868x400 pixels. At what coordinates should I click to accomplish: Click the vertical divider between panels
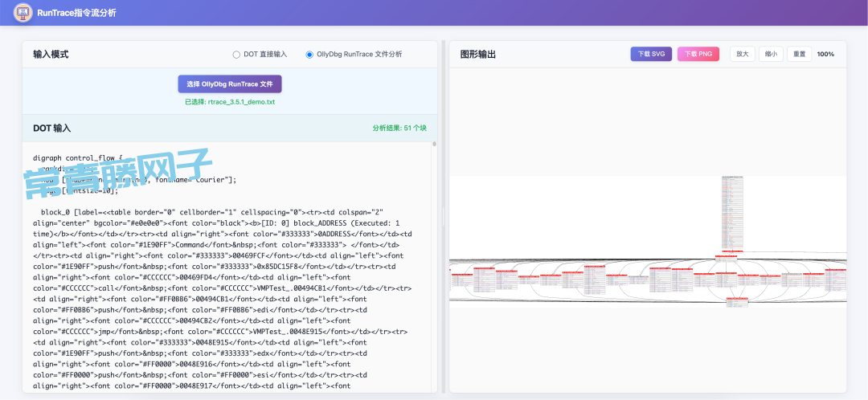443,217
